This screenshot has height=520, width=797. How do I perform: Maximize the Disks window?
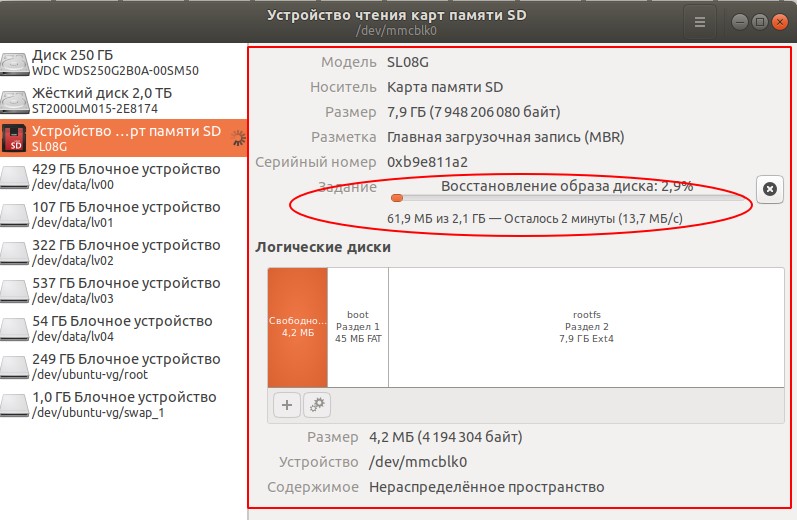(x=760, y=21)
